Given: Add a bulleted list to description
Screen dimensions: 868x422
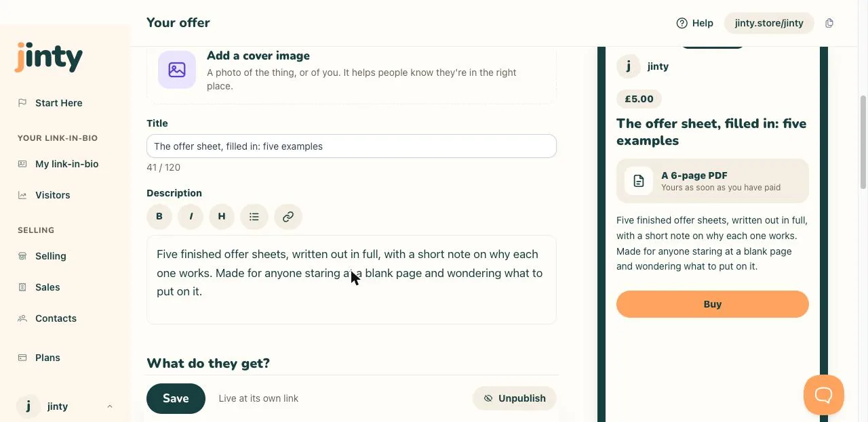Looking at the screenshot, I should [254, 217].
